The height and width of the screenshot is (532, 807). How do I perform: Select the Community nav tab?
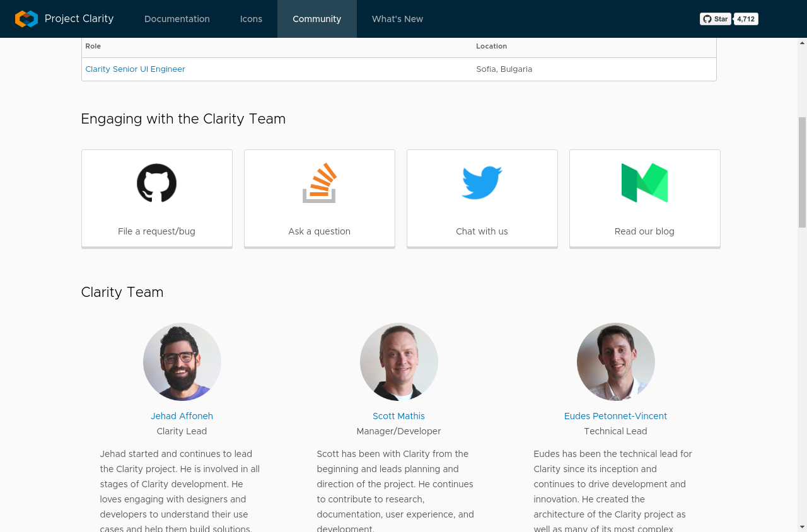coord(317,19)
